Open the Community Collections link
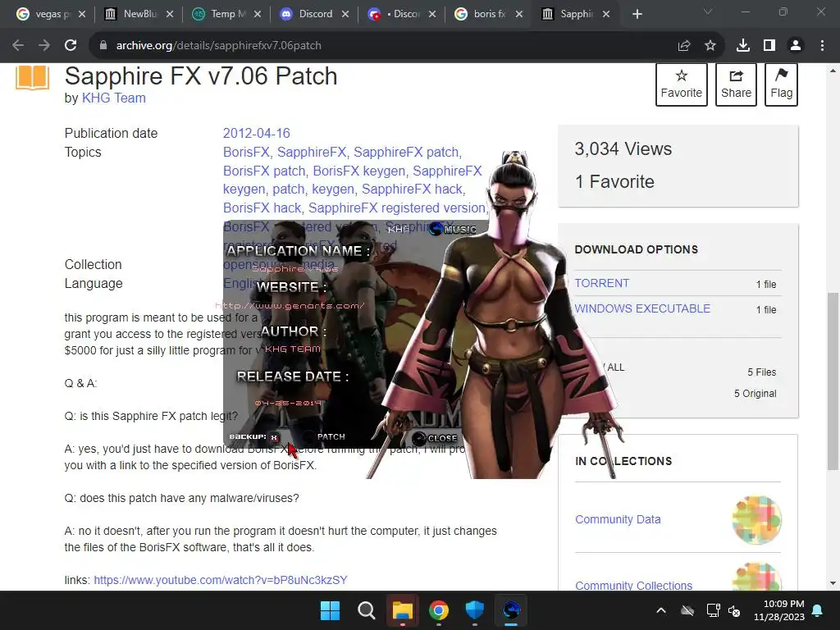The width and height of the screenshot is (840, 630). pyautogui.click(x=634, y=585)
